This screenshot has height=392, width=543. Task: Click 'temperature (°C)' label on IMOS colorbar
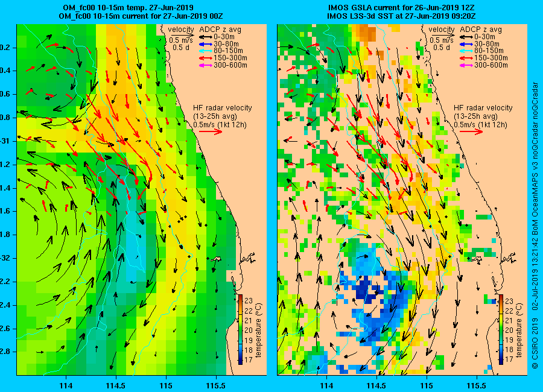coord(519,330)
